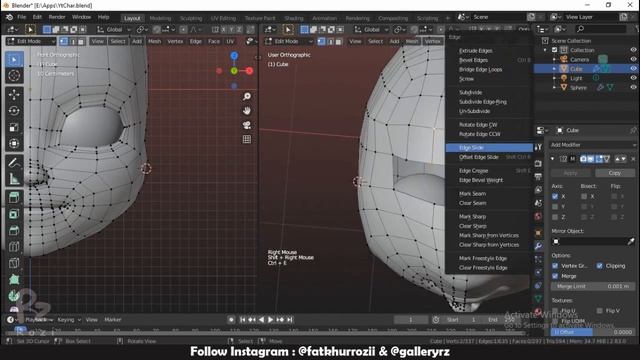Expand the Sphere item in outliner
The height and width of the screenshot is (360, 640).
click(x=554, y=87)
